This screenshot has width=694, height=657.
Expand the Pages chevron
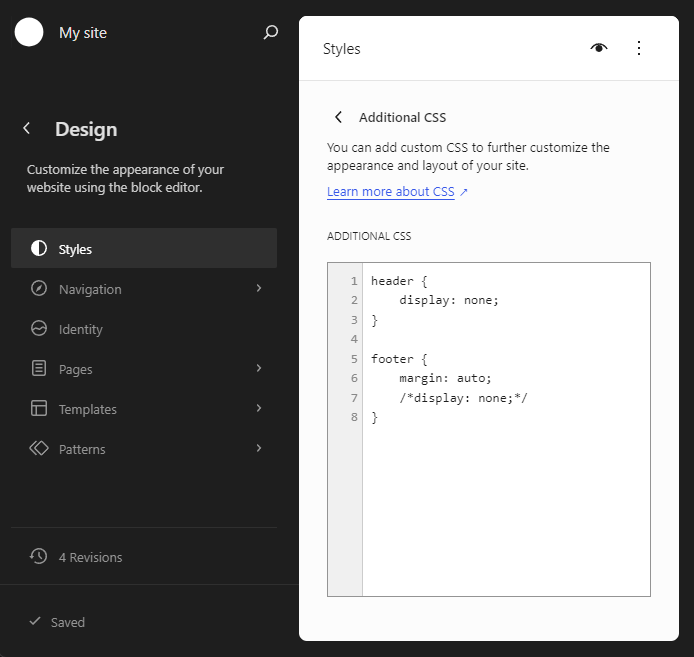[x=259, y=368]
